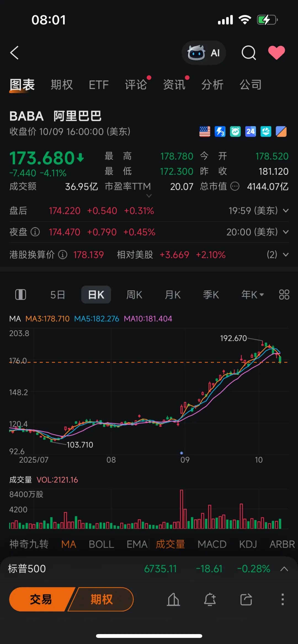The height and width of the screenshot is (644, 298).
Task: Select the BOLL indicator
Action: 101,544
